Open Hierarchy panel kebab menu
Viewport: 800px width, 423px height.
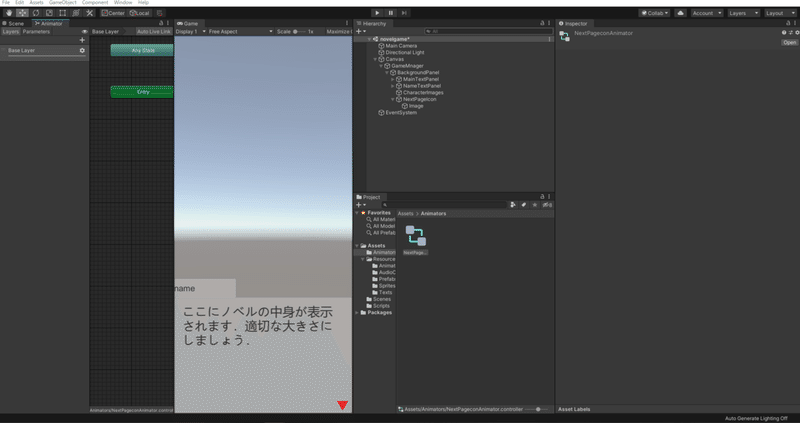549,23
